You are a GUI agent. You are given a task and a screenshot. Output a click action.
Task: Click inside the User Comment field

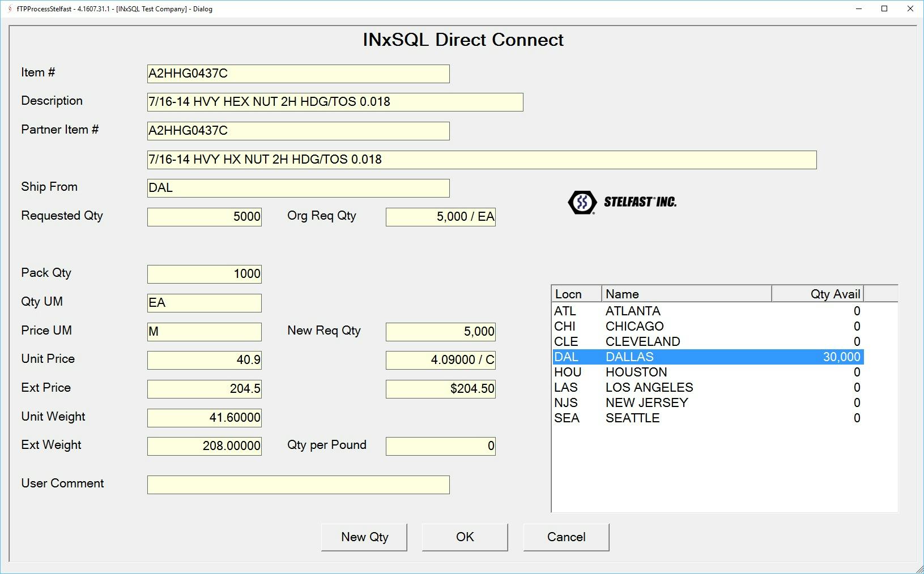click(297, 484)
